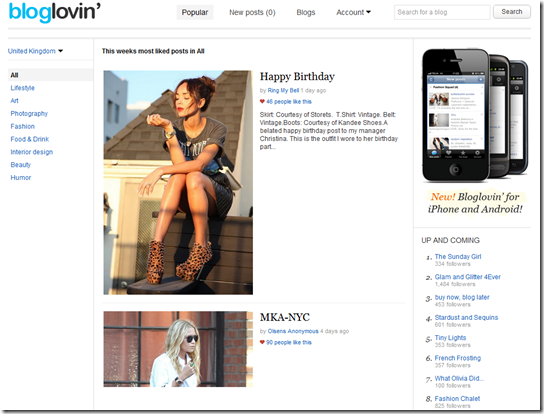The width and height of the screenshot is (544, 414).
Task: View 46 people like this
Action: coord(289,102)
